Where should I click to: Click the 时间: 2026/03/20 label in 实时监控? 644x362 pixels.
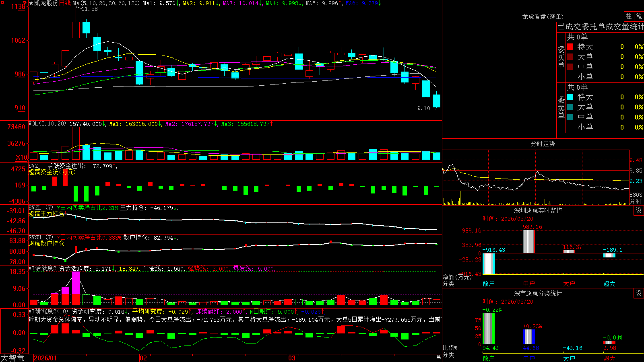pyautogui.click(x=508, y=219)
